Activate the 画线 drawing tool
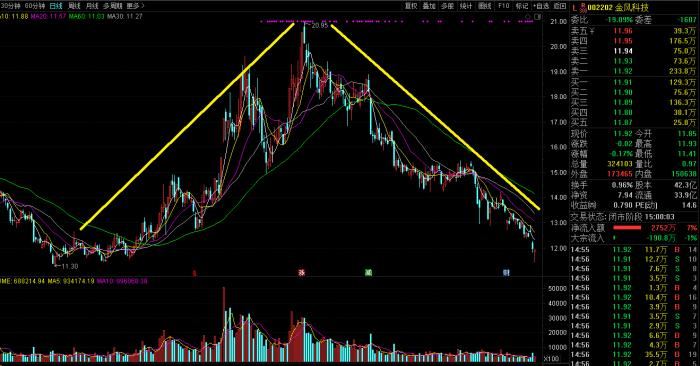The width and height of the screenshot is (700, 366). pos(485,6)
